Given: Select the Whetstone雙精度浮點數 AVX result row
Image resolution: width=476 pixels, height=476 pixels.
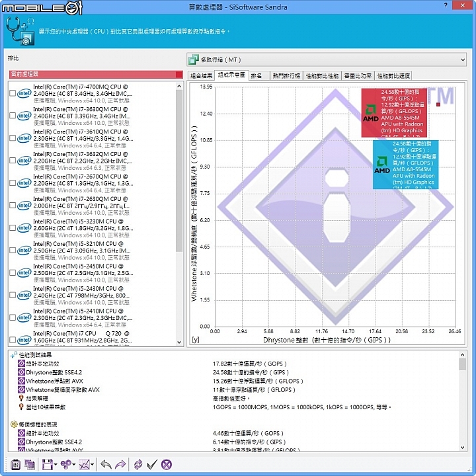Looking at the screenshot, I should 234,389.
